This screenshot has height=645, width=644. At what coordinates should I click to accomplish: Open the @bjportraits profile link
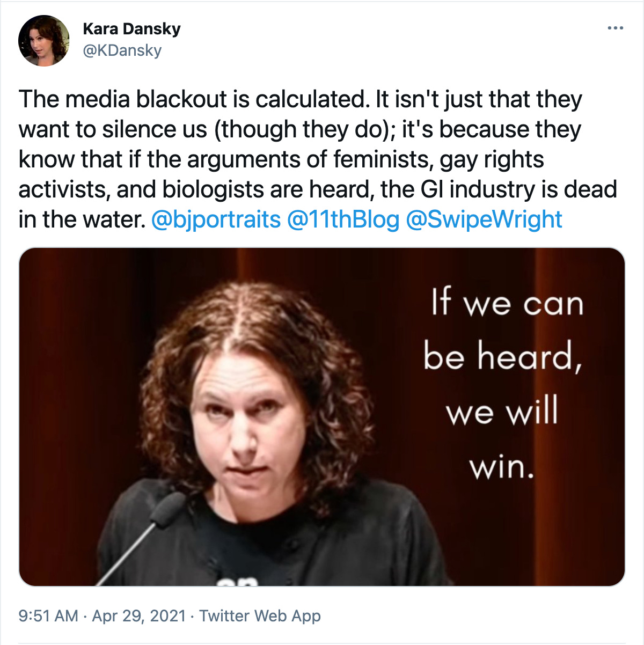[215, 219]
